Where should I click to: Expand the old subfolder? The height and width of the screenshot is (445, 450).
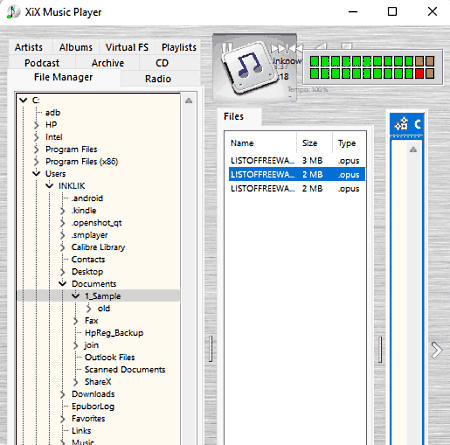(88, 308)
